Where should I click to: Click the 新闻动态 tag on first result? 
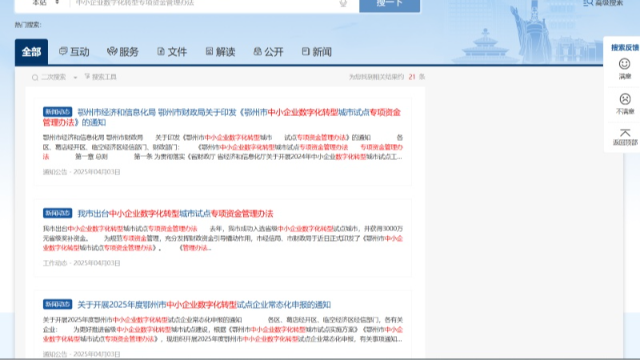(x=57, y=112)
